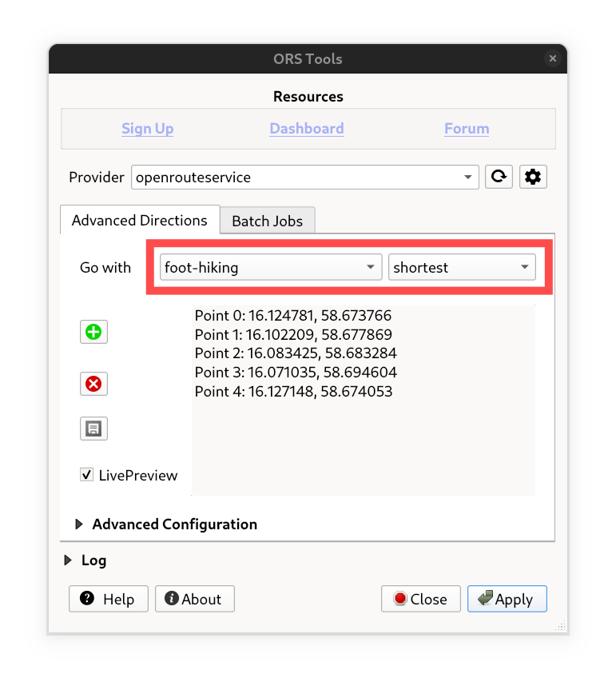Select Point 2 in the waypoint list
This screenshot has height=686, width=616.
pos(296,353)
